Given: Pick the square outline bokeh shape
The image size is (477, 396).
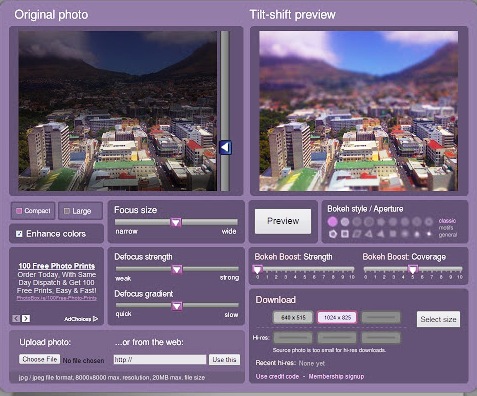Looking at the screenshot, I should [345, 234].
